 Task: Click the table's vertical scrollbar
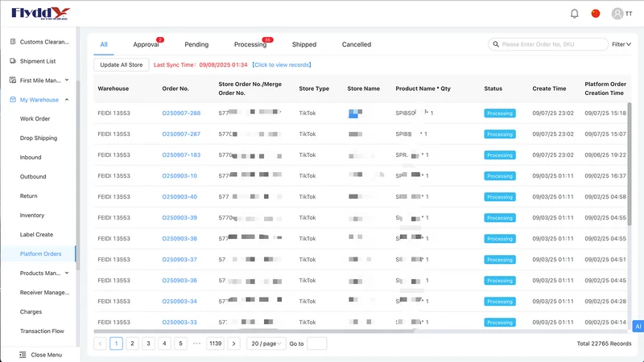(x=630, y=164)
